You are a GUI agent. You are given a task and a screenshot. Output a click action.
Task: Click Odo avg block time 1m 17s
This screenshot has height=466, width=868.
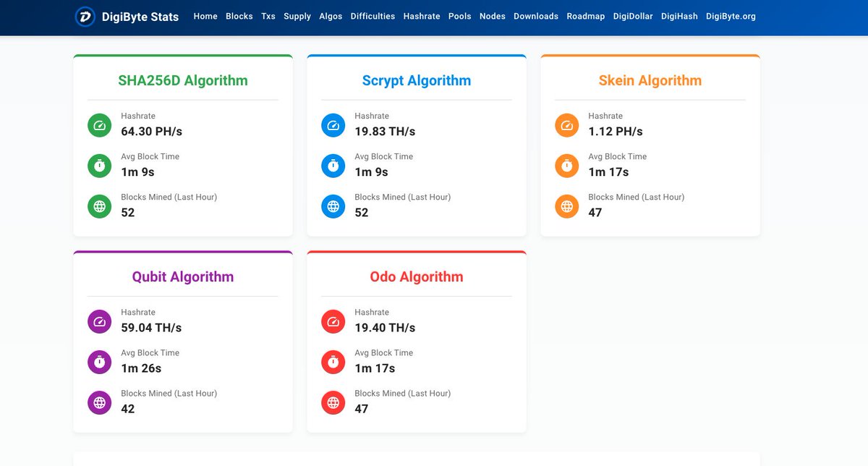tap(375, 368)
